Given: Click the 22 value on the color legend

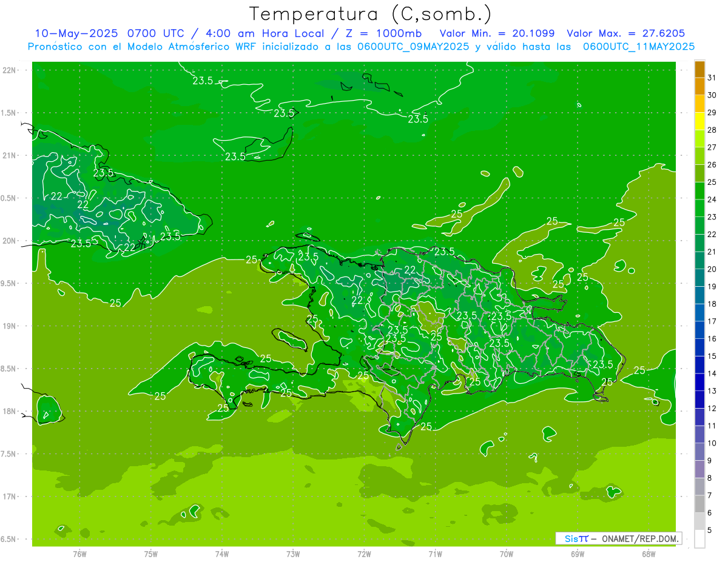Looking at the screenshot, I should pyautogui.click(x=712, y=234).
